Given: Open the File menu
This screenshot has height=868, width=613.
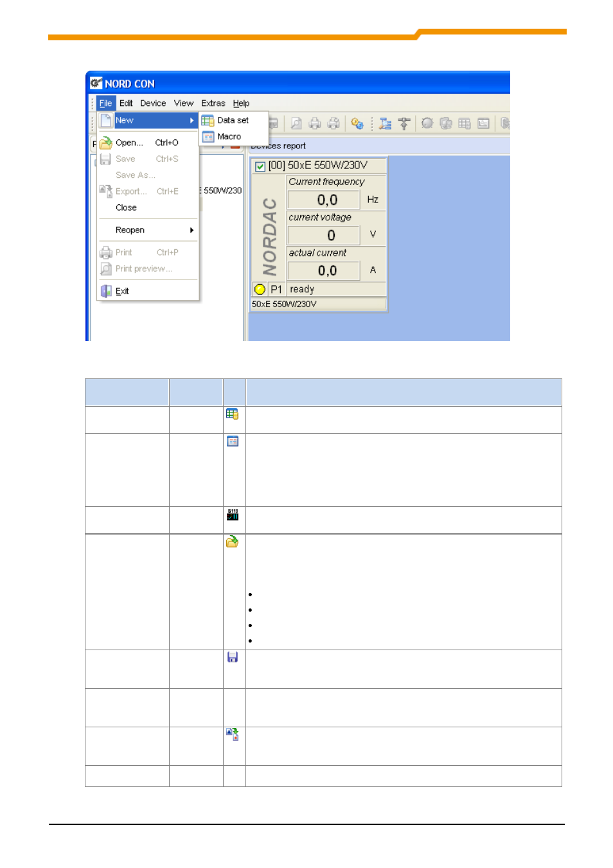Looking at the screenshot, I should tap(105, 103).
